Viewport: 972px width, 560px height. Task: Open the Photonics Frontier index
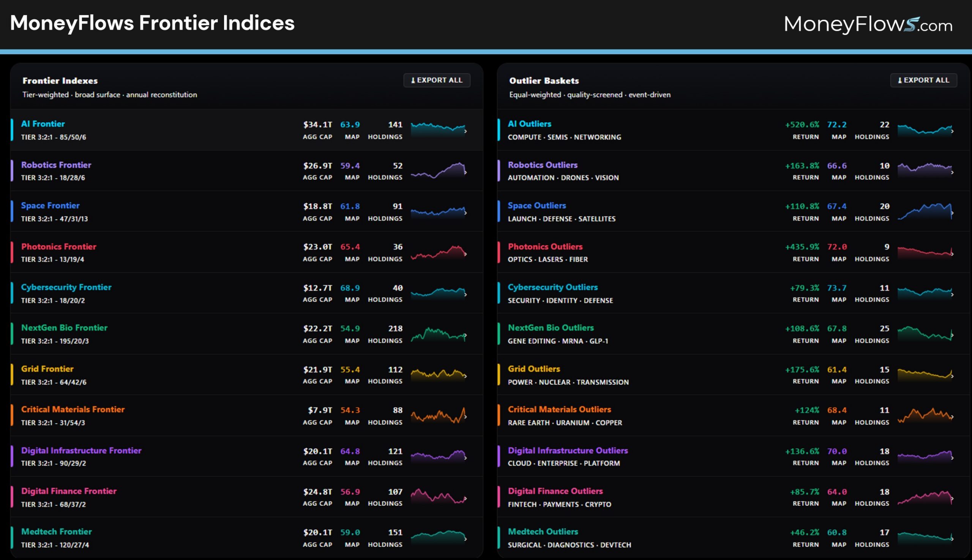coord(246,252)
